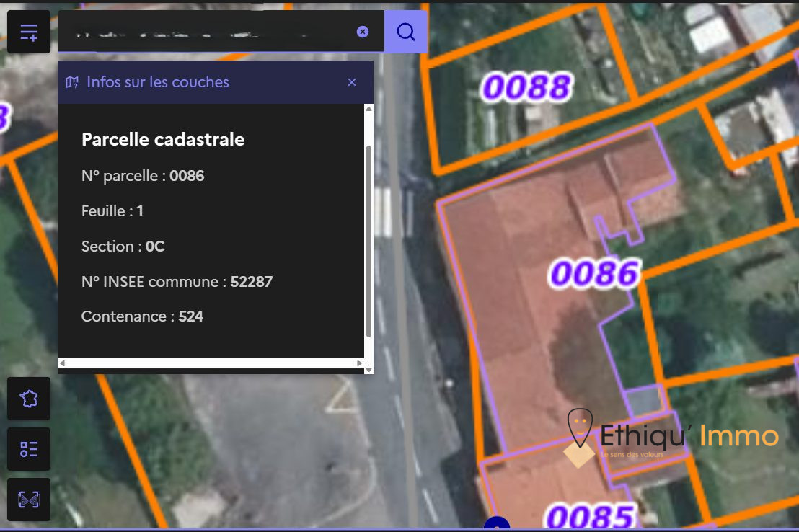The height and width of the screenshot is (532, 799).
Task: Select parcel labeled 0086 on map
Action: [595, 273]
